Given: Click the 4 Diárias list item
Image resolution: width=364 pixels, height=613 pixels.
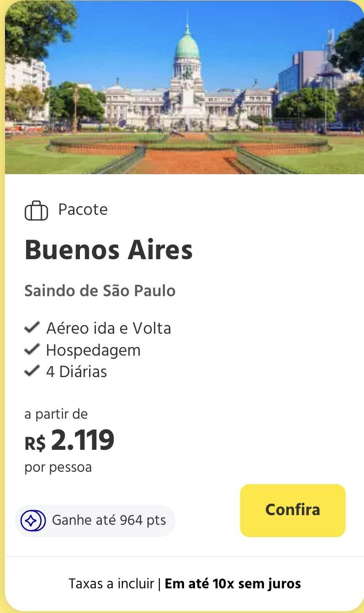Looking at the screenshot, I should 76,372.
